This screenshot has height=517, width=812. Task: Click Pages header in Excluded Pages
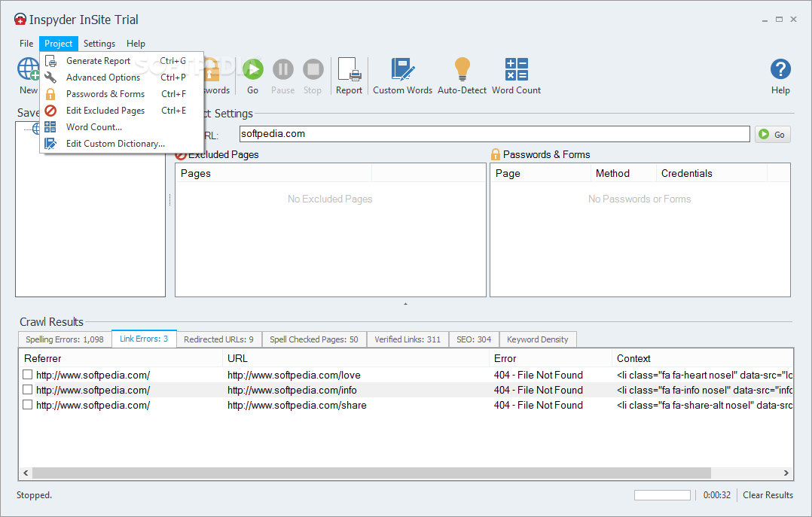pos(273,173)
